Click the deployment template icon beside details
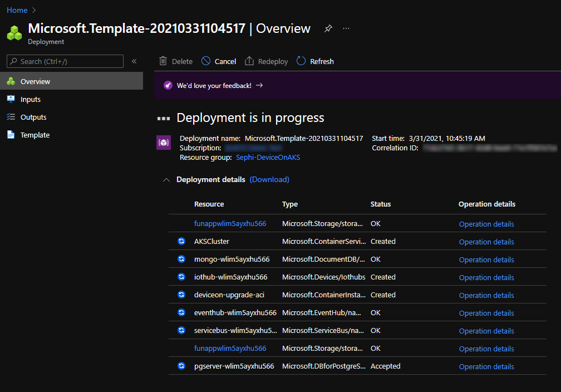 pos(164,143)
